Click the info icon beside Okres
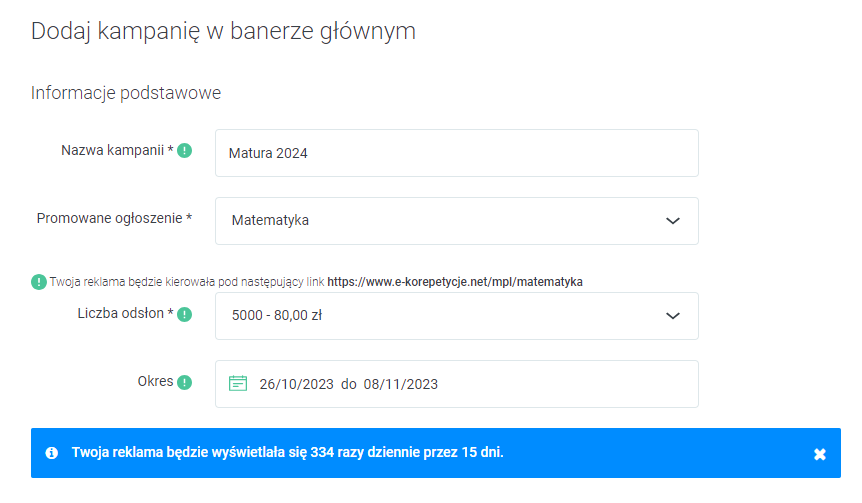Viewport: 862px width, 503px height. coord(185,382)
